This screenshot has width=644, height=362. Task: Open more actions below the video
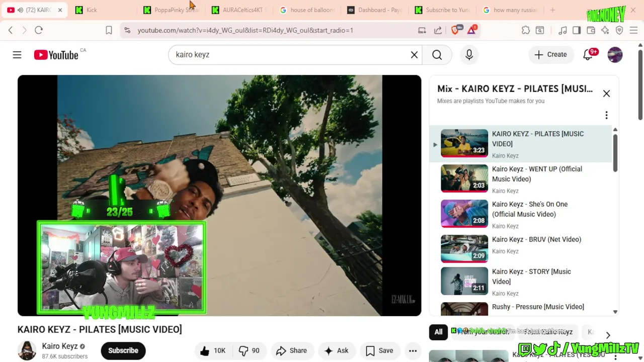coord(413,351)
